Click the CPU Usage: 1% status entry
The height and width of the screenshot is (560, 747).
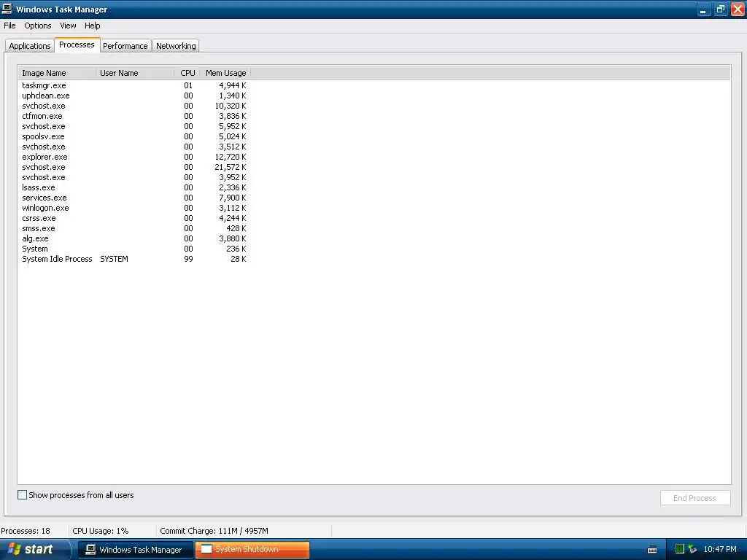coord(101,531)
